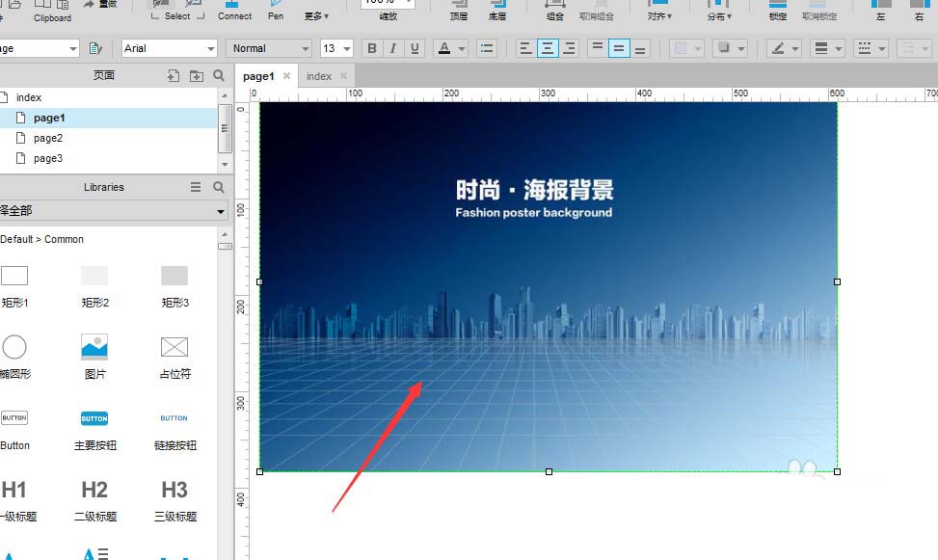Align text to vertical middle
Screen dimensions: 938x560
619,48
